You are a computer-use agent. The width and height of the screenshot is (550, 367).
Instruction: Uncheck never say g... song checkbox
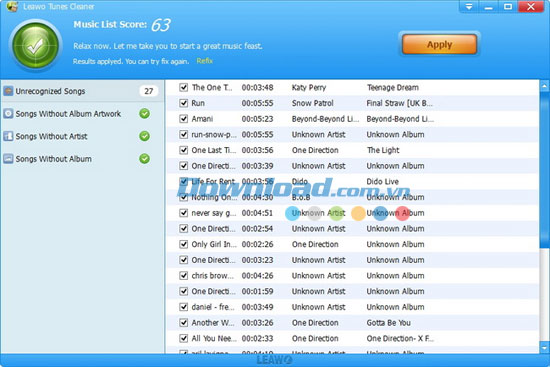coord(183,213)
